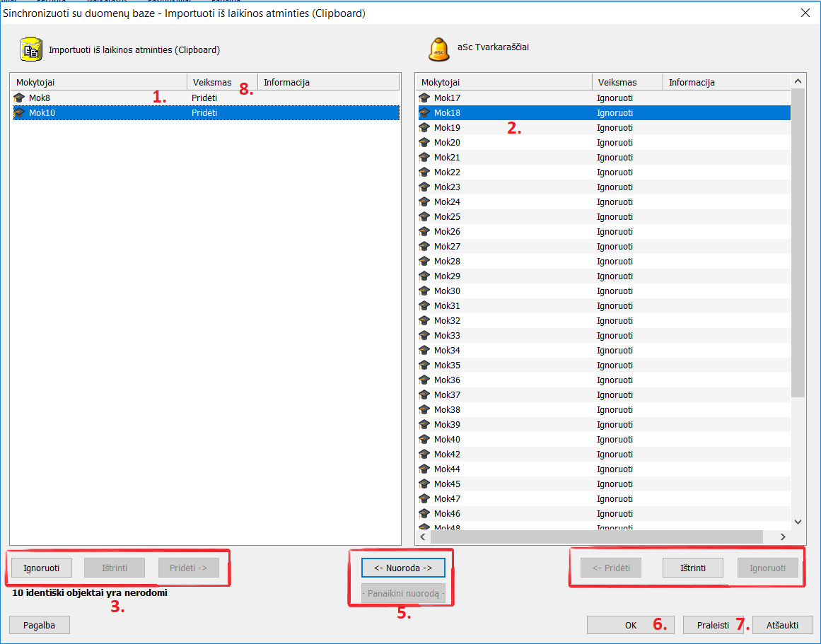This screenshot has width=821, height=644.
Task: Click the graduation cap icon beside Mok10
Action: [19, 112]
